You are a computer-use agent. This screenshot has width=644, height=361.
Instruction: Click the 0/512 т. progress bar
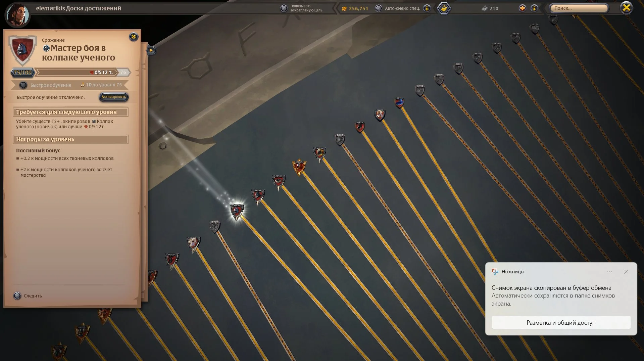[x=77, y=72]
